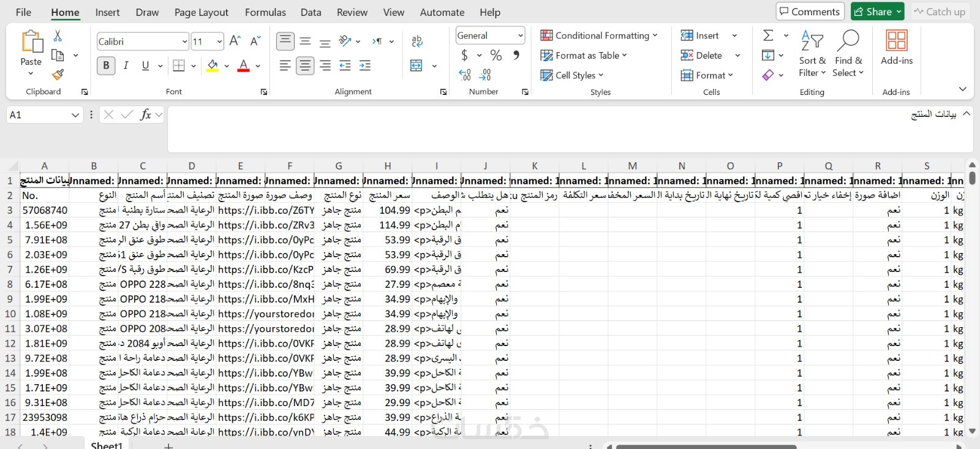Apply the yellow Fill Color

(x=213, y=66)
